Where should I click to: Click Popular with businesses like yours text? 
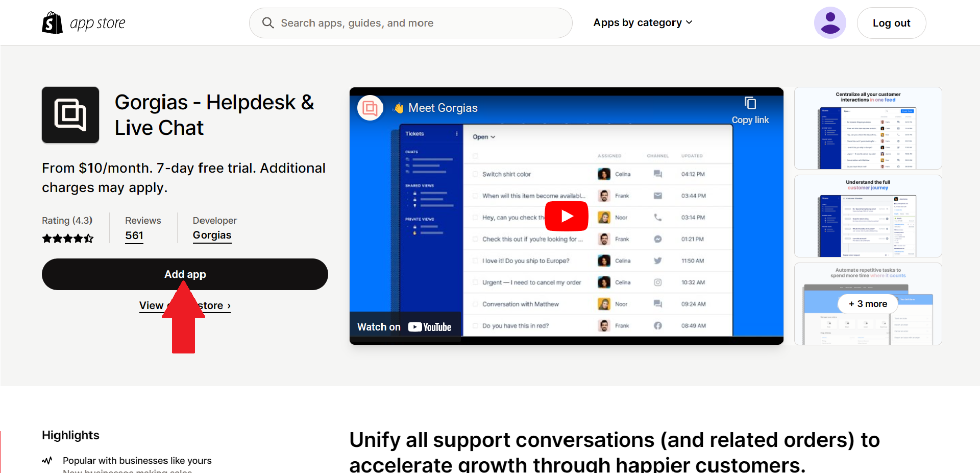(137, 461)
